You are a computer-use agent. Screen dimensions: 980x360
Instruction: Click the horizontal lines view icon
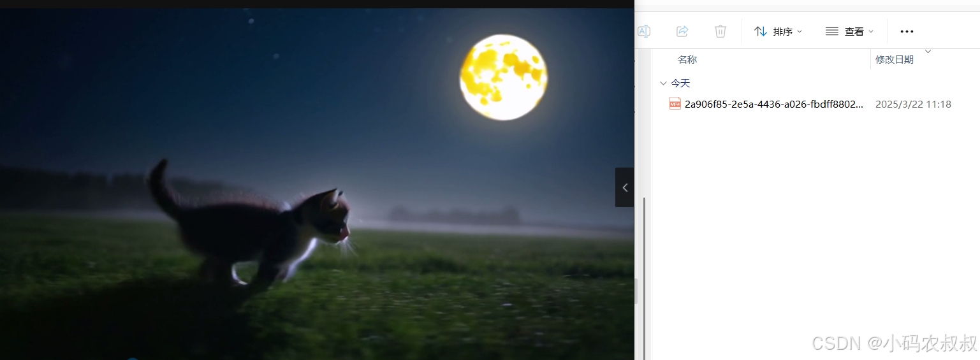click(x=832, y=31)
